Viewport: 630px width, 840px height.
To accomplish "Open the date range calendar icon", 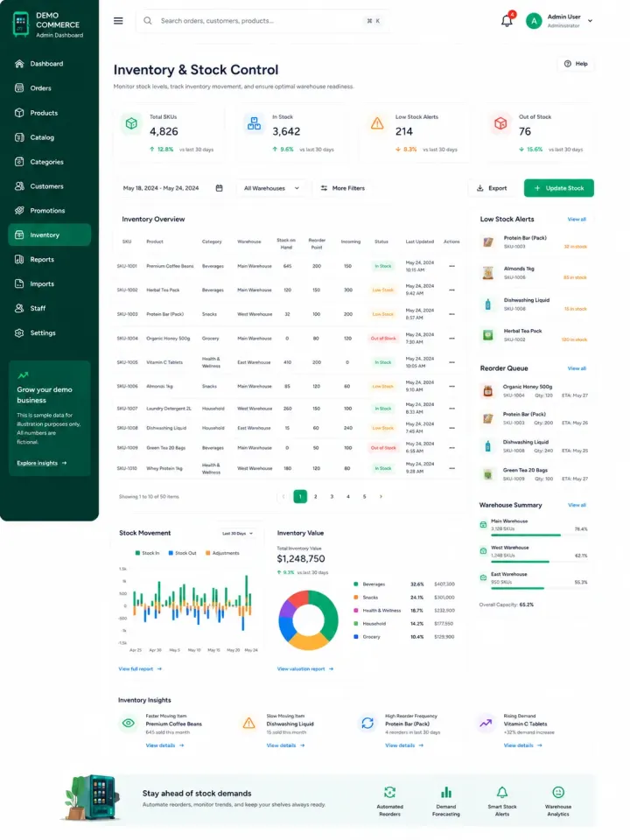I will [x=219, y=188].
